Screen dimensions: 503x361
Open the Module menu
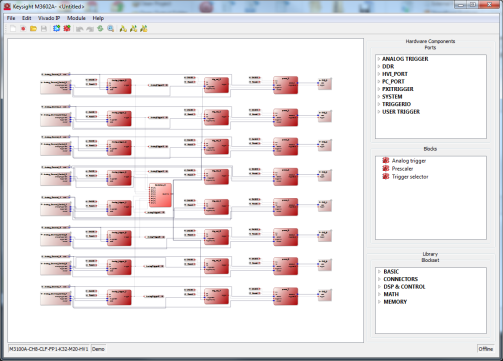coord(76,18)
